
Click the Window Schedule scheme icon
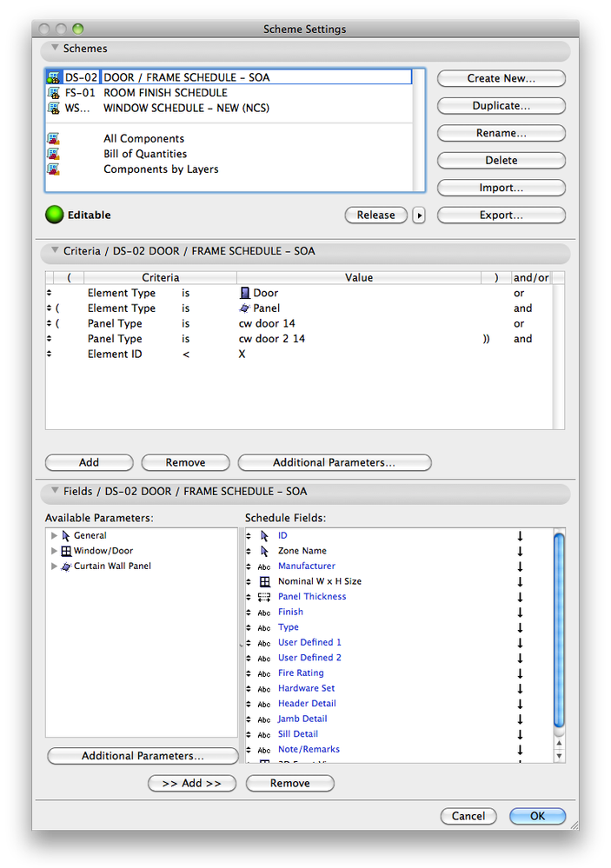tap(54, 108)
